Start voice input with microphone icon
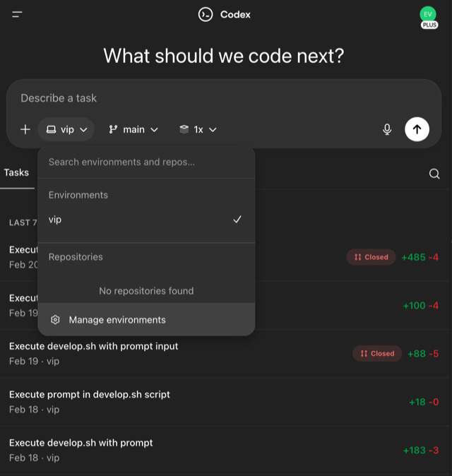 387,130
